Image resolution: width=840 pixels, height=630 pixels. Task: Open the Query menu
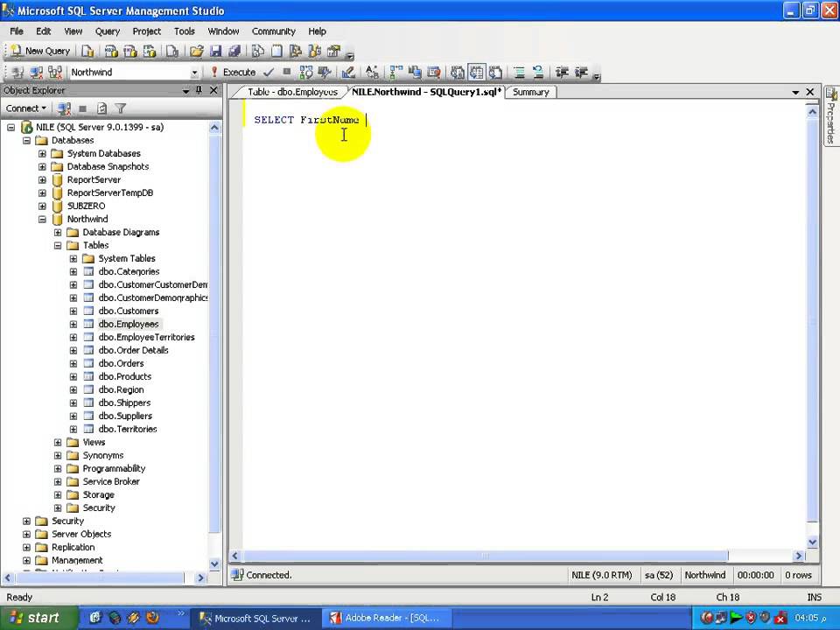point(107,31)
